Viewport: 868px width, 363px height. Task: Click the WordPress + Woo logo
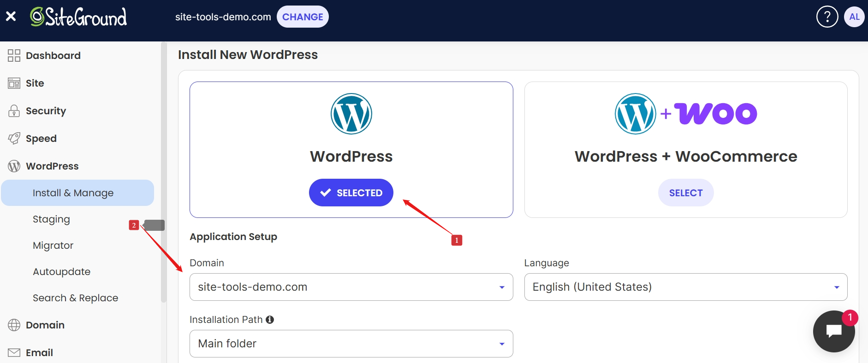click(x=686, y=114)
